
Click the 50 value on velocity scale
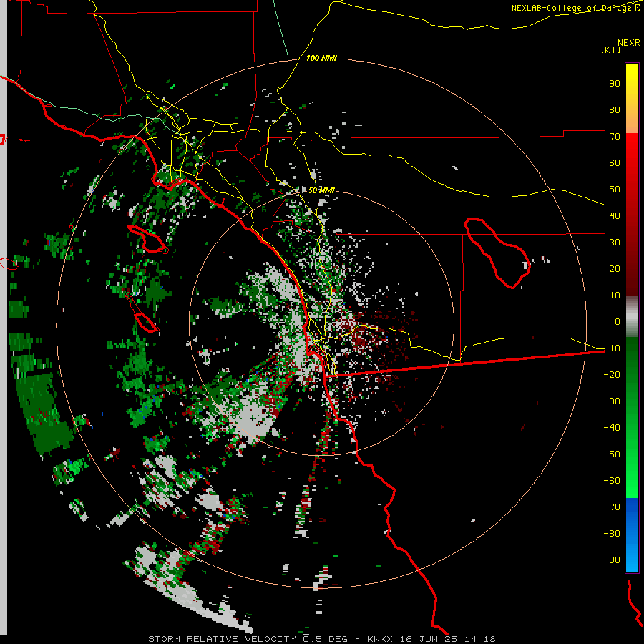click(615, 190)
